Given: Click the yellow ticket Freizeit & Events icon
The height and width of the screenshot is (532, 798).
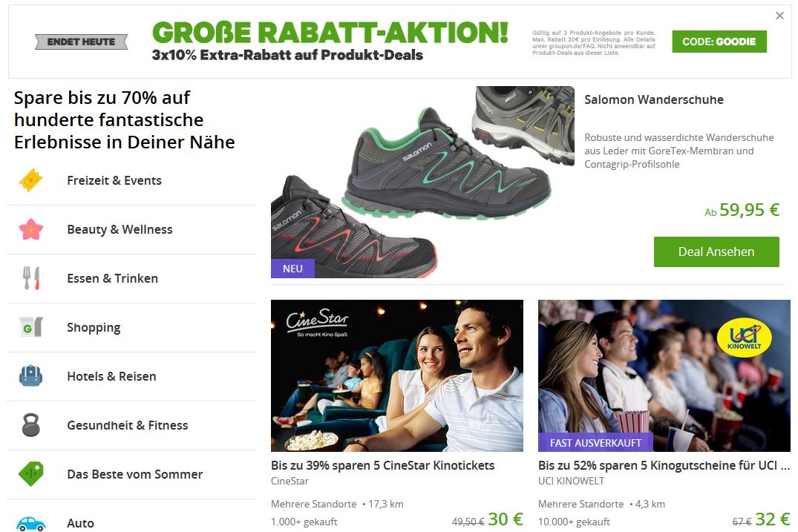Looking at the screenshot, I should pos(30,180).
